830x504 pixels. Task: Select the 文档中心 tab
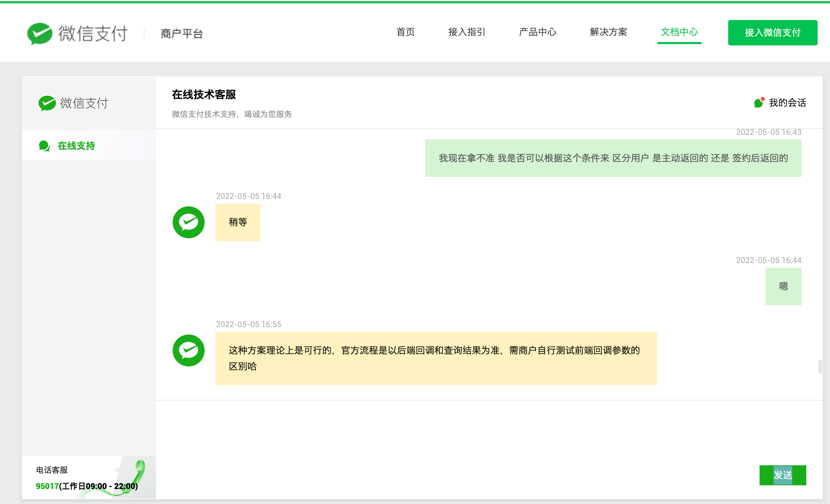point(679,32)
